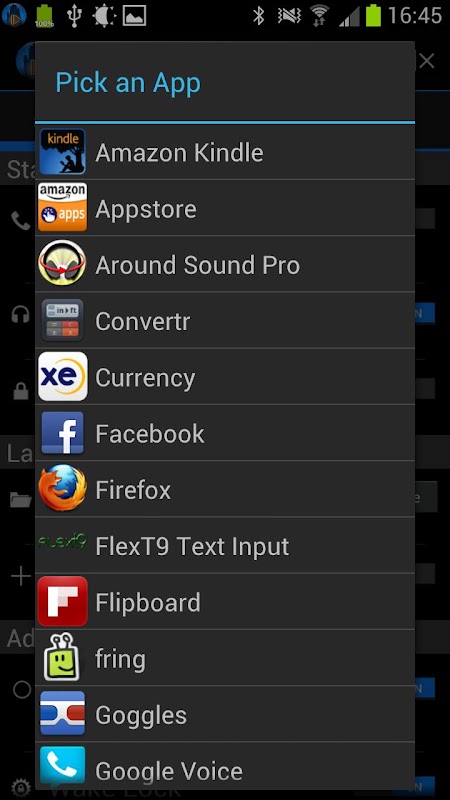Close the background screen with X
The width and height of the screenshot is (450, 800).
(x=427, y=61)
